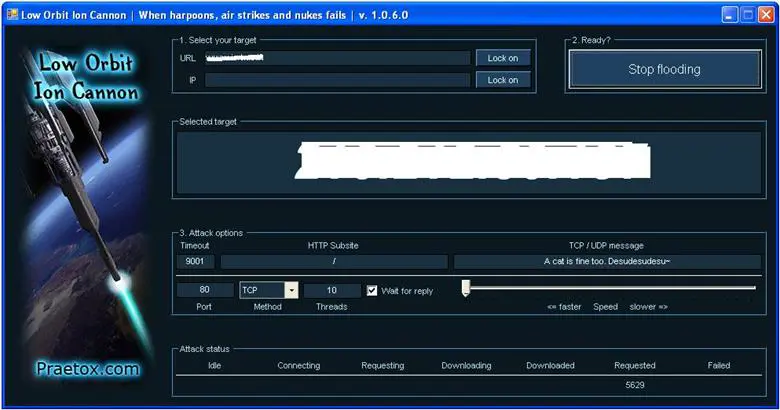Minimize the Low Orbit Ion Cannon window
Image resolution: width=780 pixels, height=410 pixels.
[730, 15]
